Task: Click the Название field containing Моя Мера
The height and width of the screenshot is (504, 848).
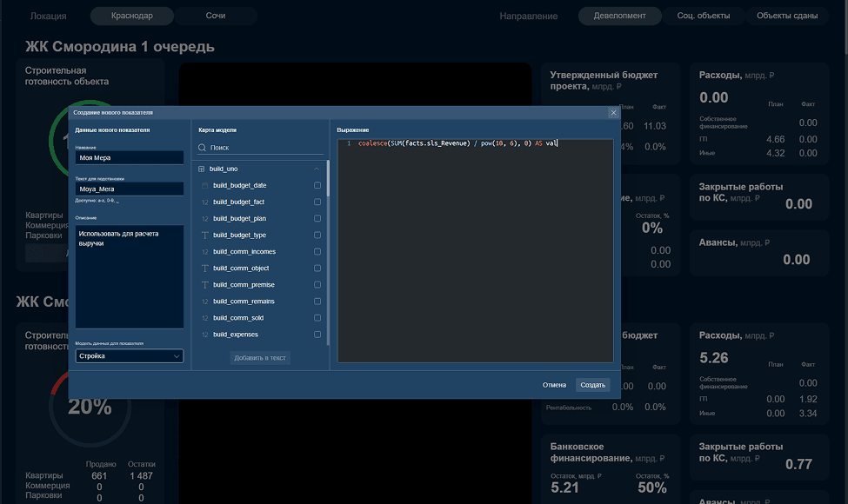Action: click(130, 158)
